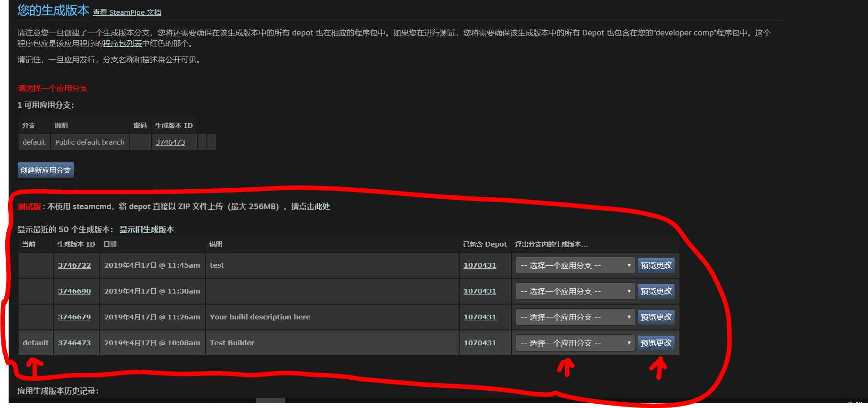Click the 应用生成版本历史记录 heading

58,391
